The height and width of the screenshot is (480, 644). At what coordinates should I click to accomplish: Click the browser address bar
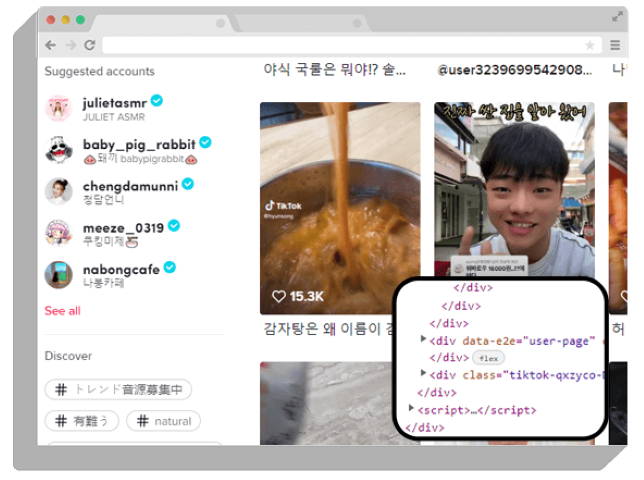point(352,45)
